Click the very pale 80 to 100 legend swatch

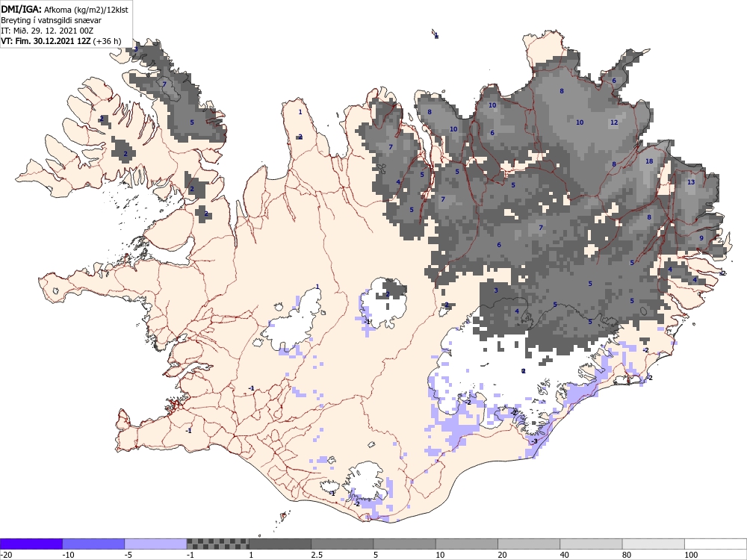click(x=653, y=544)
